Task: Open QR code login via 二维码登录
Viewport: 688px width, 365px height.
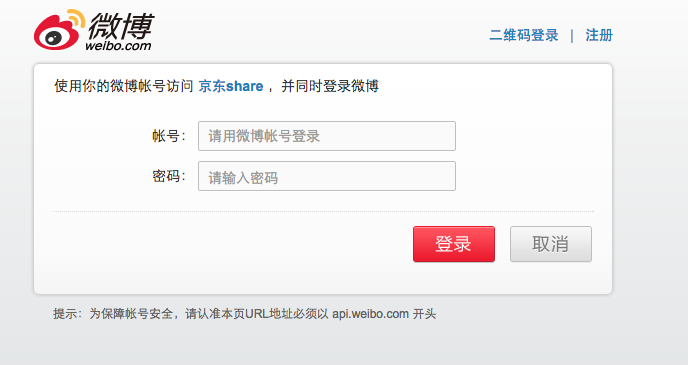Action: point(524,35)
